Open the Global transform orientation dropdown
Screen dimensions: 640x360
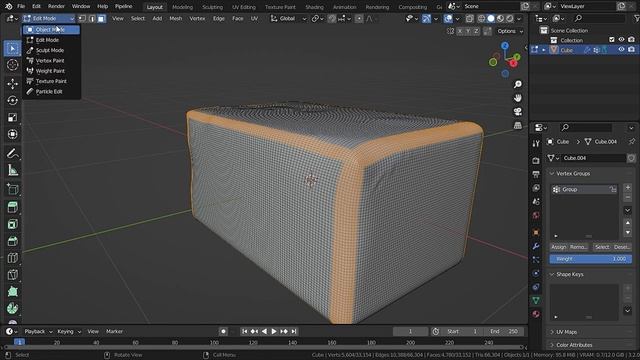click(x=289, y=18)
